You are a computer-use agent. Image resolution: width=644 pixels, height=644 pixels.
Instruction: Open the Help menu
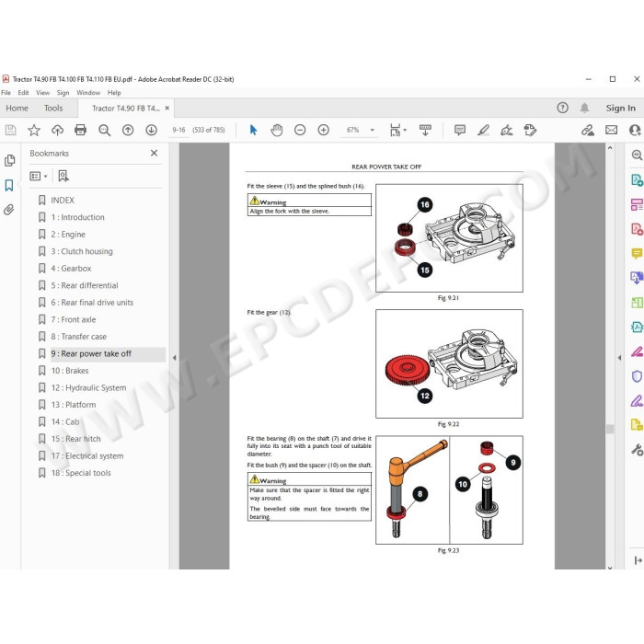coord(114,93)
